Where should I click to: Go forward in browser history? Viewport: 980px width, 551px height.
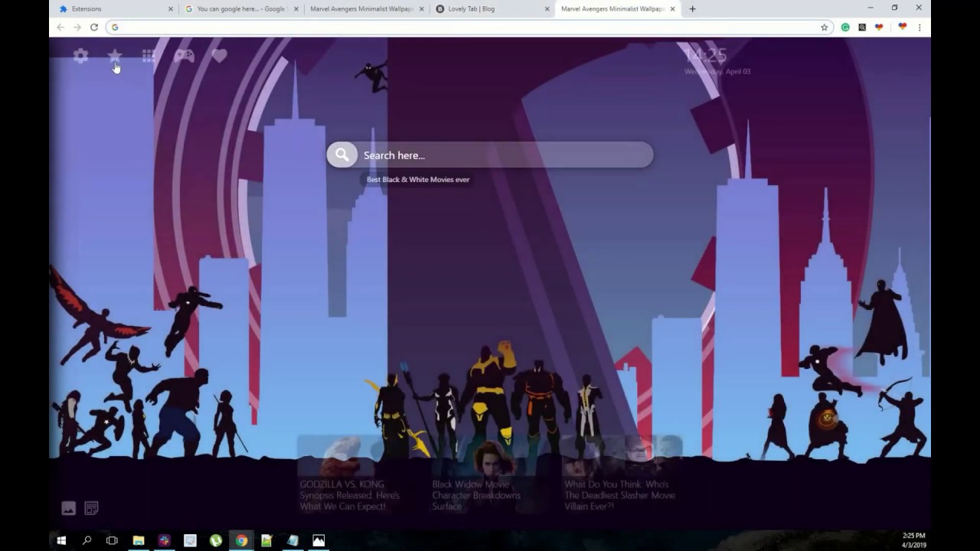tap(77, 27)
